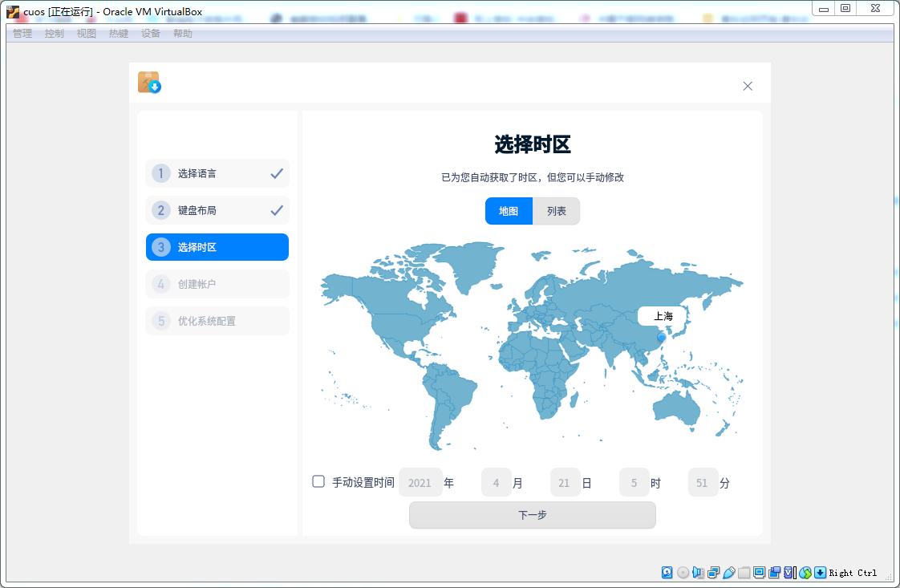The image size is (900, 588).
Task: Open audio settings via the speaker status icon
Action: [x=698, y=572]
